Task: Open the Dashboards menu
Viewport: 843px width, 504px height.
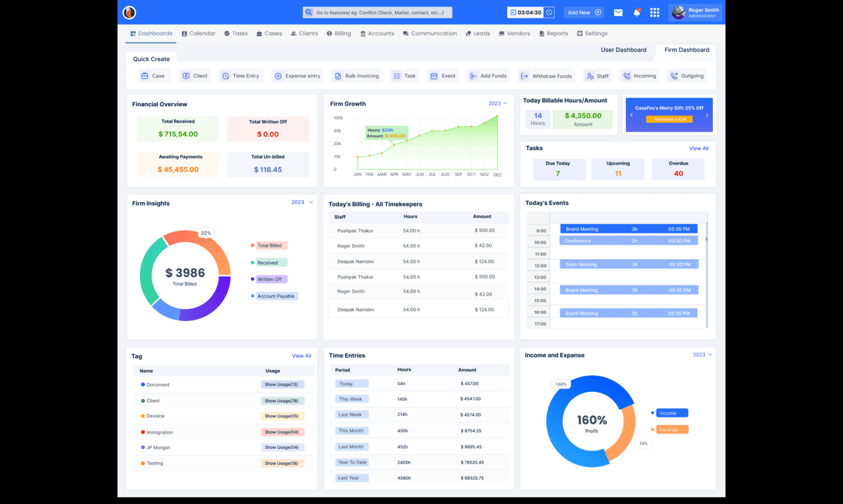Action: 151,33
